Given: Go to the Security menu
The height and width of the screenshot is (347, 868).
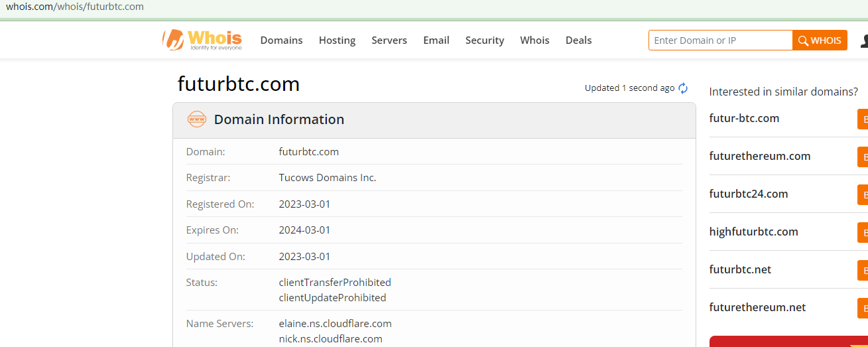Looking at the screenshot, I should click(485, 40).
